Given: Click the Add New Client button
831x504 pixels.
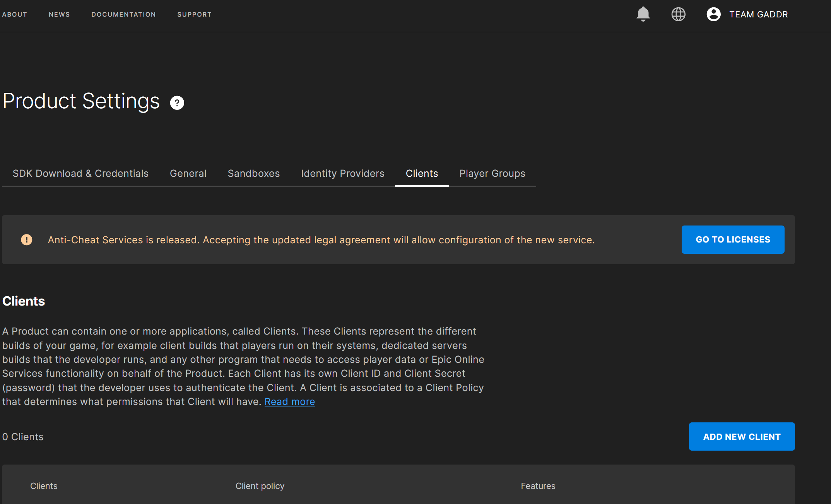Looking at the screenshot, I should [x=742, y=436].
